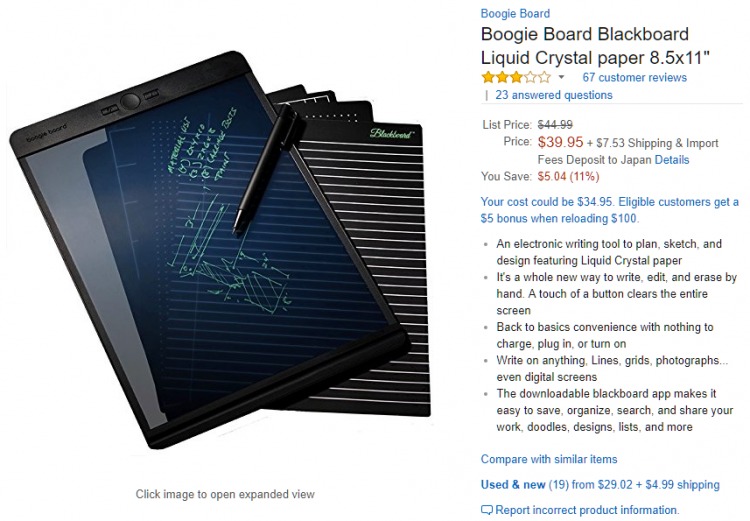Click the round erase button on the device
The width and height of the screenshot is (750, 521).
tap(130, 100)
